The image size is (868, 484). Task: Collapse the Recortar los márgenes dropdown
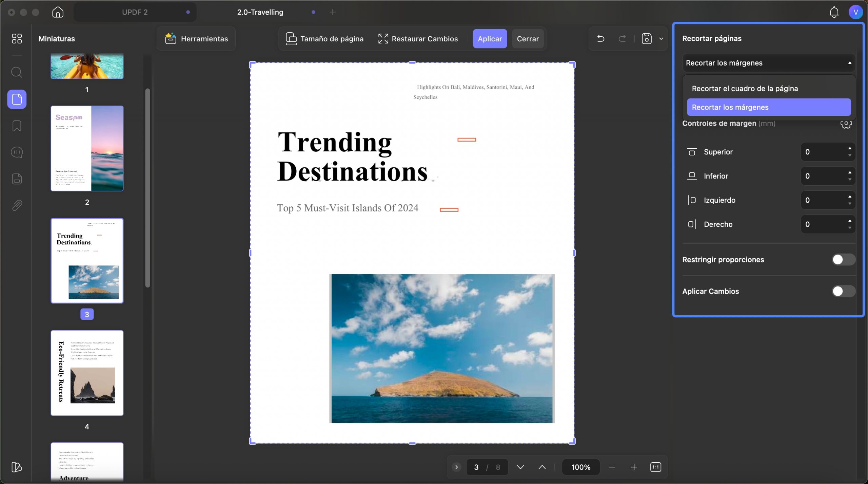pyautogui.click(x=769, y=63)
